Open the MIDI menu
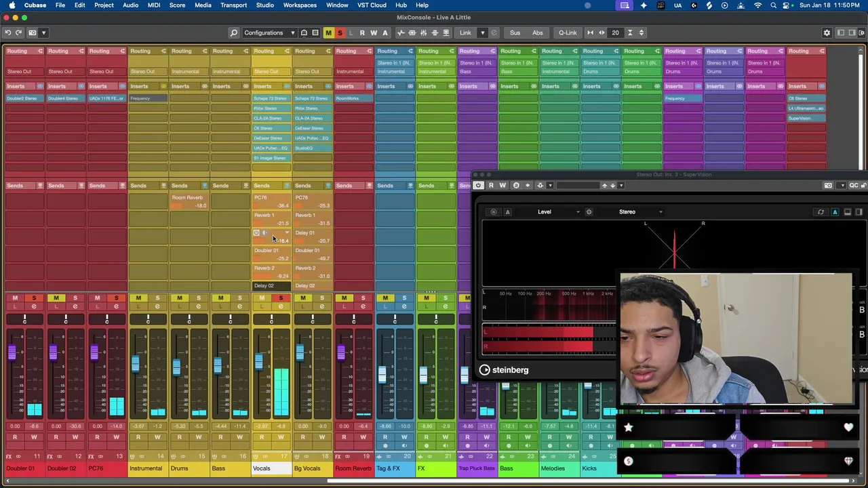The height and width of the screenshot is (488, 868). [x=154, y=5]
